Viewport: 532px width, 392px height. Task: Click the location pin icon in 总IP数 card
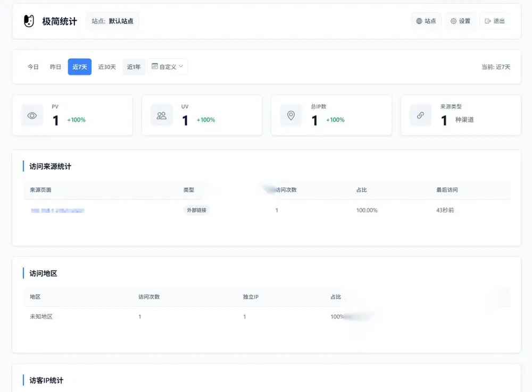[x=291, y=115]
